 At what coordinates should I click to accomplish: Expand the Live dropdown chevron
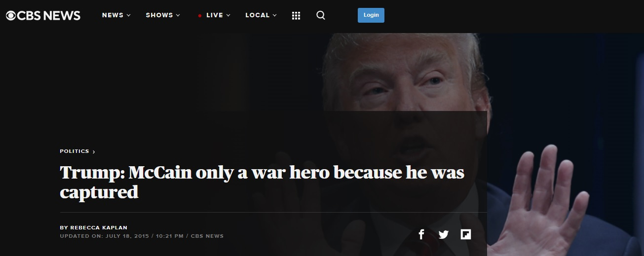click(228, 15)
